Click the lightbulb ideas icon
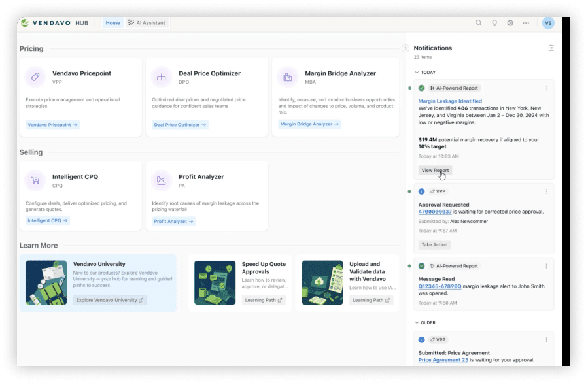 tap(493, 22)
